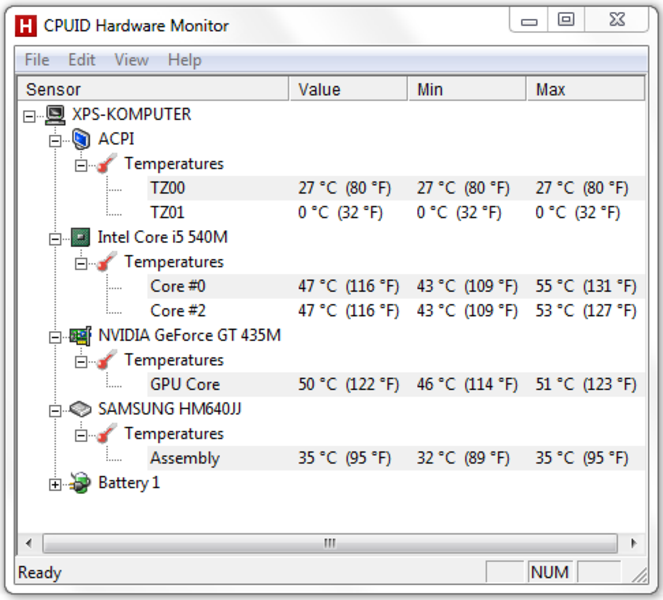Click the NUM indicator in status bar
Viewport: 663px width, 600px height.
[x=550, y=572]
